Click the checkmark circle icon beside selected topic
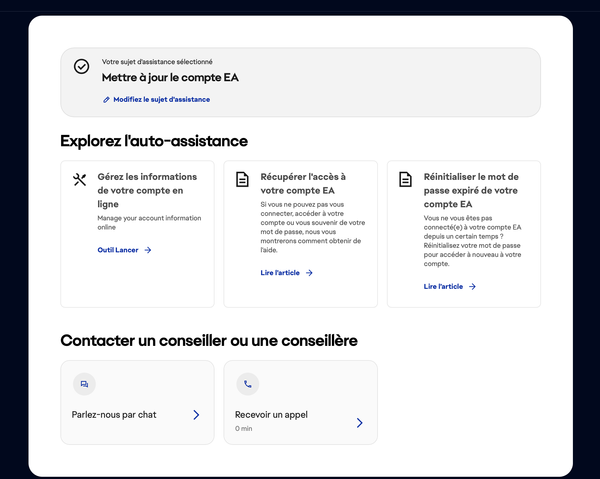The width and height of the screenshot is (600, 479). click(x=82, y=66)
